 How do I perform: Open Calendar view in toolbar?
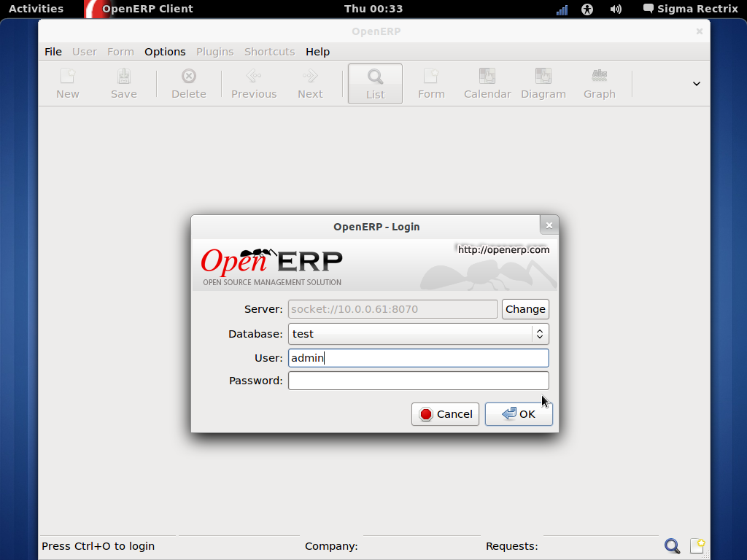point(487,84)
